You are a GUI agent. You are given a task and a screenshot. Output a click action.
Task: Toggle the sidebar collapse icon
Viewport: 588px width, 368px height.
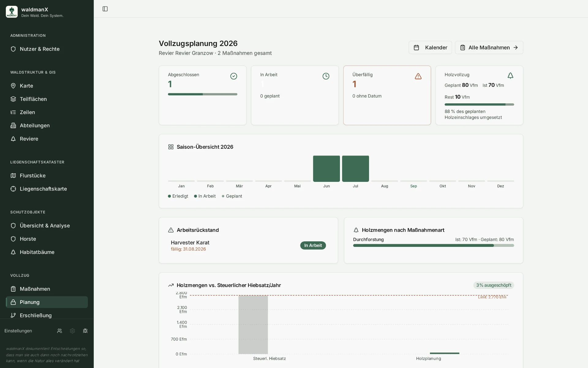tap(105, 9)
